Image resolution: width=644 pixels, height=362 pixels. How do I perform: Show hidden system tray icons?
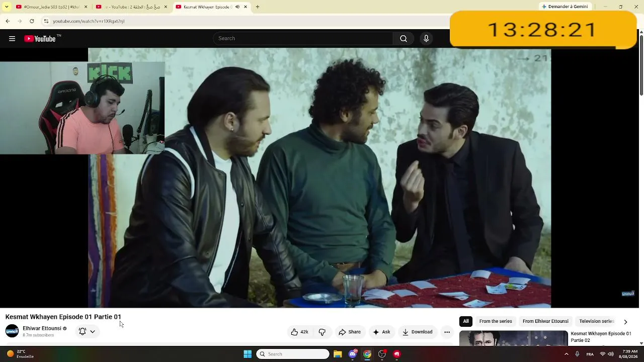(x=567, y=354)
